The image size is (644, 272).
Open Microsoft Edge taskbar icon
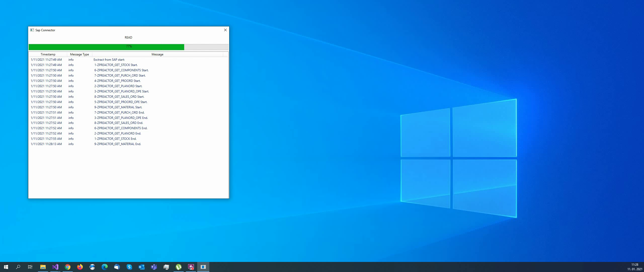coord(105,267)
